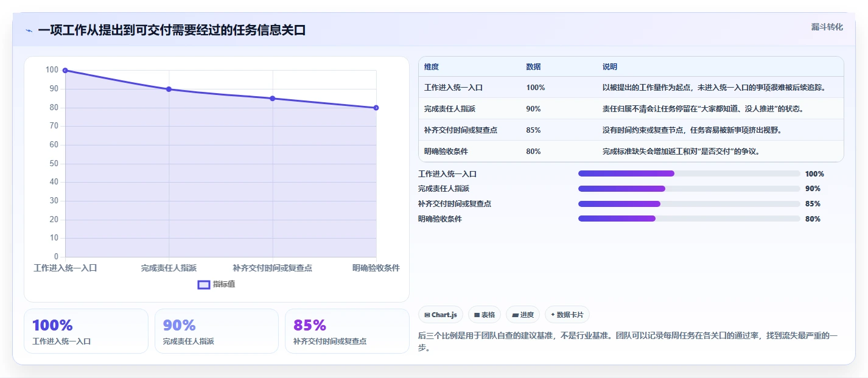Click the 指标值 legend color box

pos(204,284)
